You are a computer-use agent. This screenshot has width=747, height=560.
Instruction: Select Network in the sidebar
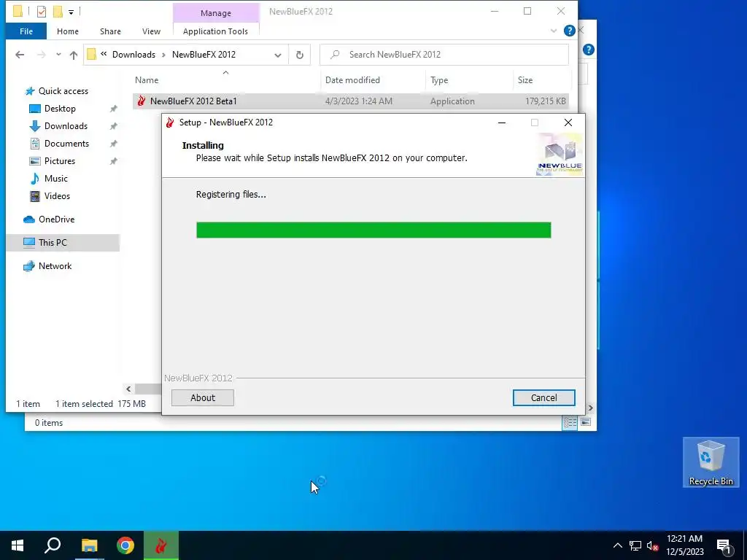point(55,266)
